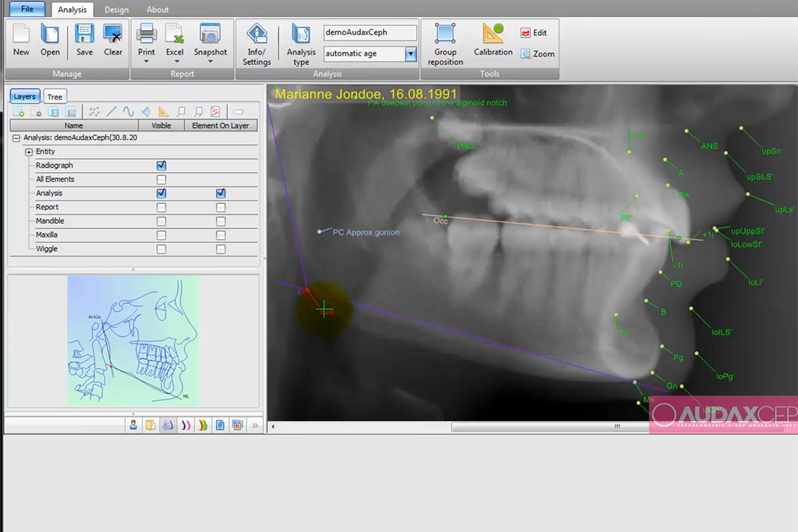The image size is (798, 532).
Task: Select the Layers tab
Action: [24, 96]
